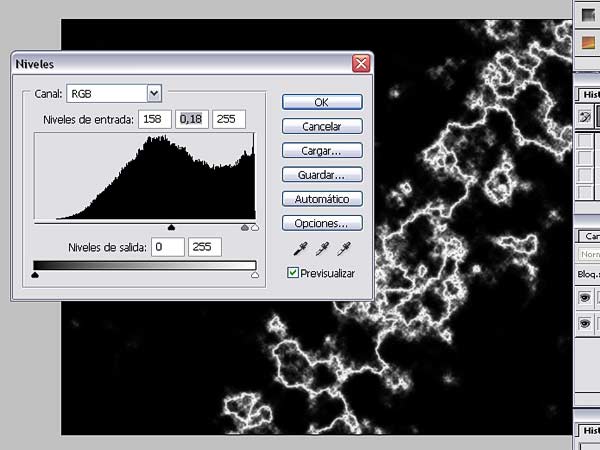Open the Opciones... dialog button
This screenshot has height=450, width=600.
pyautogui.click(x=322, y=223)
